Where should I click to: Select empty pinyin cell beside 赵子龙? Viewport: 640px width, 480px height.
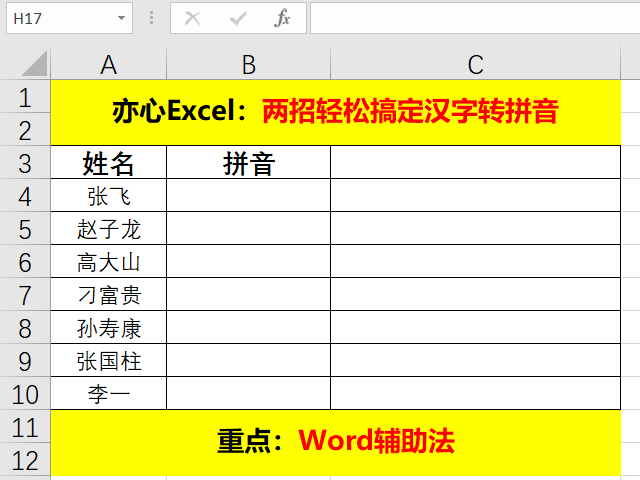249,229
